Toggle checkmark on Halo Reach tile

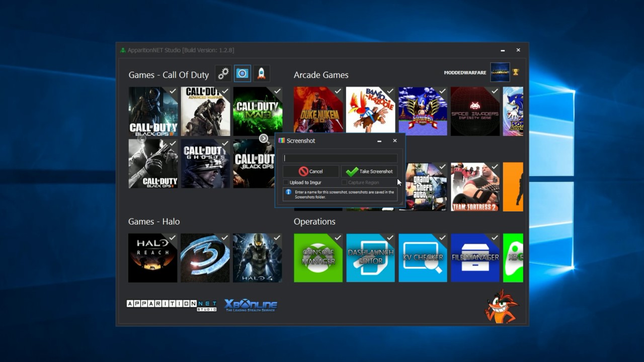click(173, 238)
